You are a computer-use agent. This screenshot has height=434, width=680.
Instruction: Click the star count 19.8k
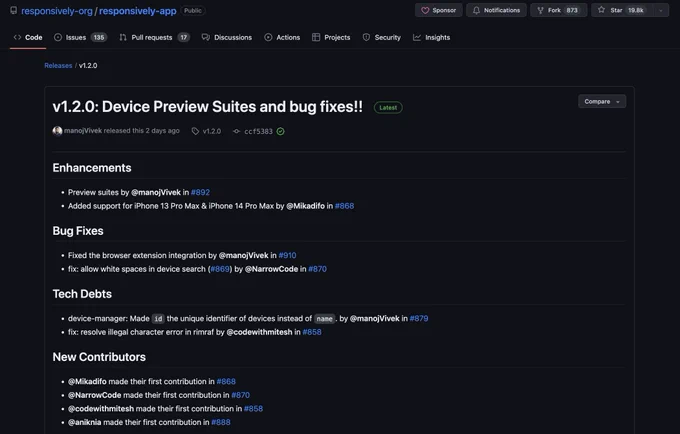point(636,10)
